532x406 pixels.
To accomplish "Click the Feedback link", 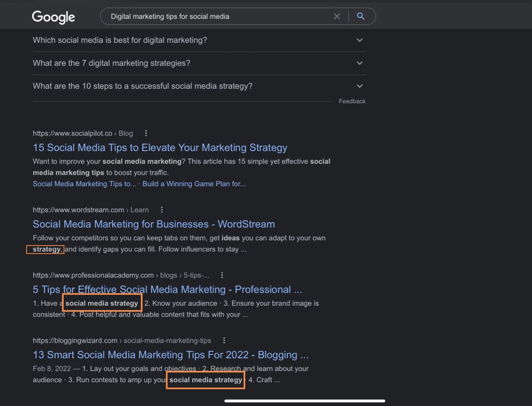I will 352,101.
